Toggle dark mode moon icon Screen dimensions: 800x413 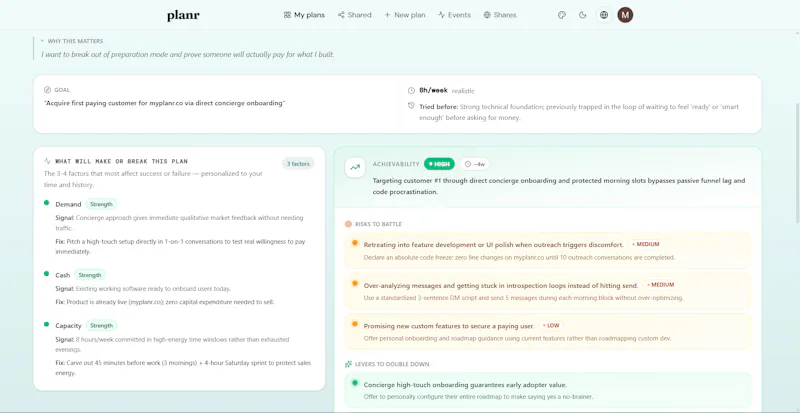pyautogui.click(x=583, y=15)
